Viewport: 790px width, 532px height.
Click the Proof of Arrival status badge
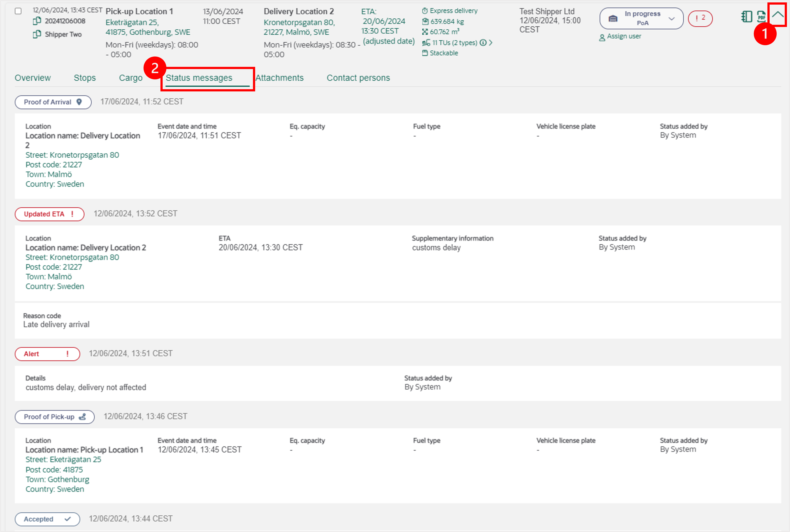coord(53,102)
